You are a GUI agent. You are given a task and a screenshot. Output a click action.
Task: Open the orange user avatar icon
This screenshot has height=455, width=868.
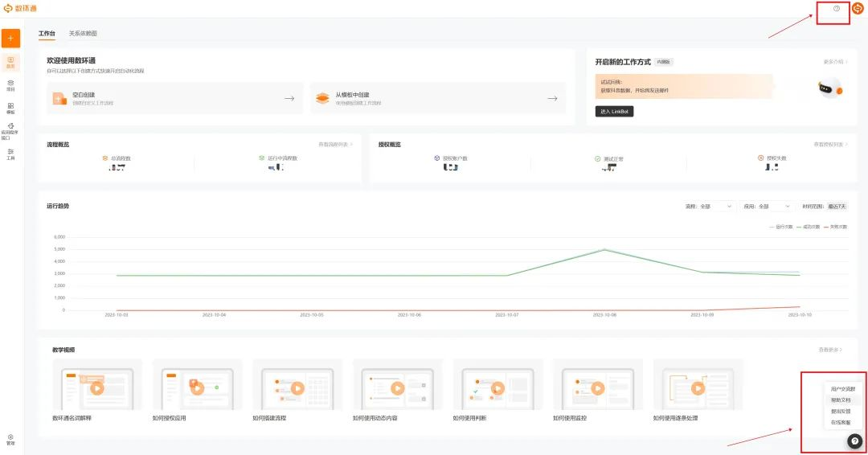pos(857,8)
